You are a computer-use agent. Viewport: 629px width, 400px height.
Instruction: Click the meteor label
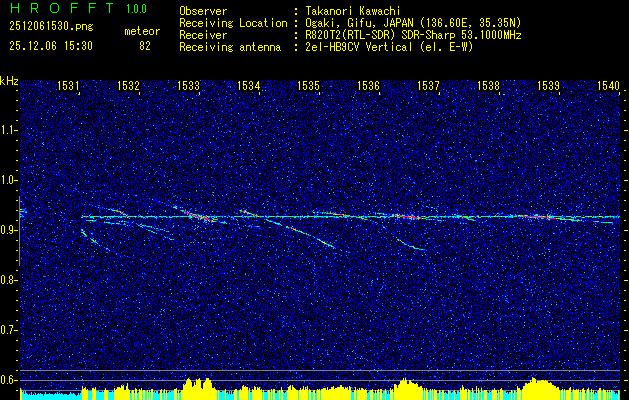[142, 31]
